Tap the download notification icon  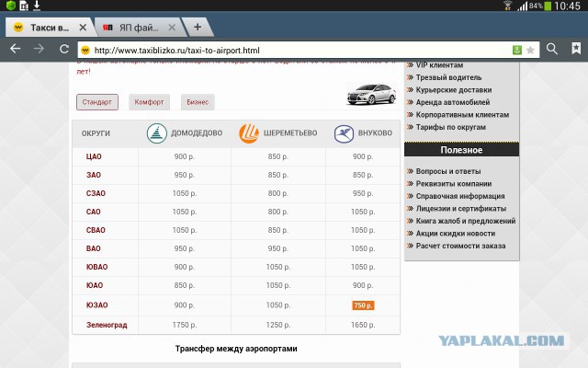[37, 6]
